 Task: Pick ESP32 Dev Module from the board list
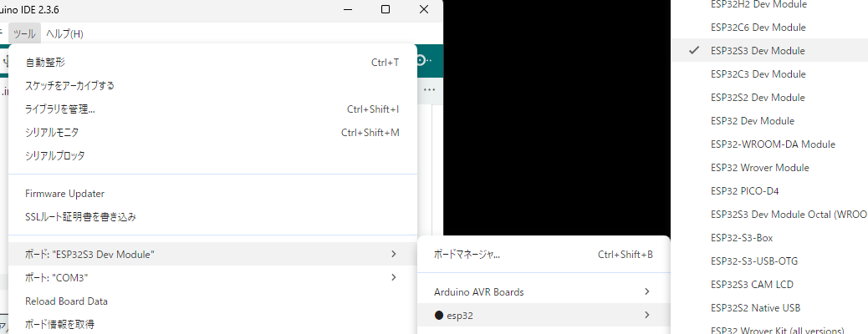coord(752,121)
